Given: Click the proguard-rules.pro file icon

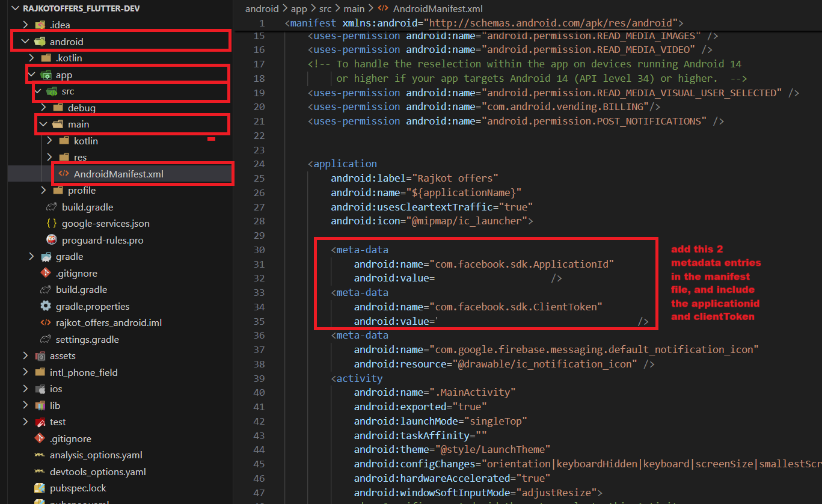Looking at the screenshot, I should (x=52, y=240).
